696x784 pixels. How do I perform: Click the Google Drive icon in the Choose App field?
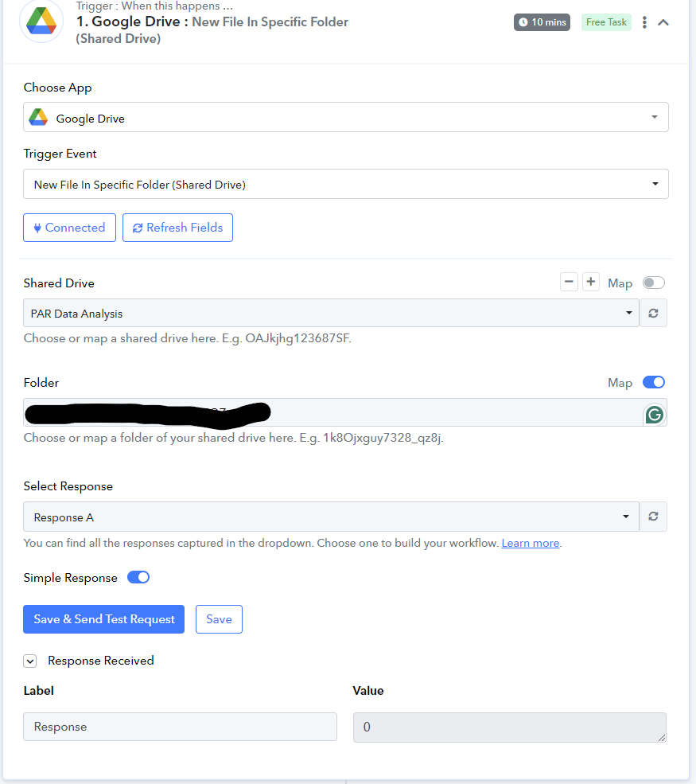pyautogui.click(x=38, y=118)
